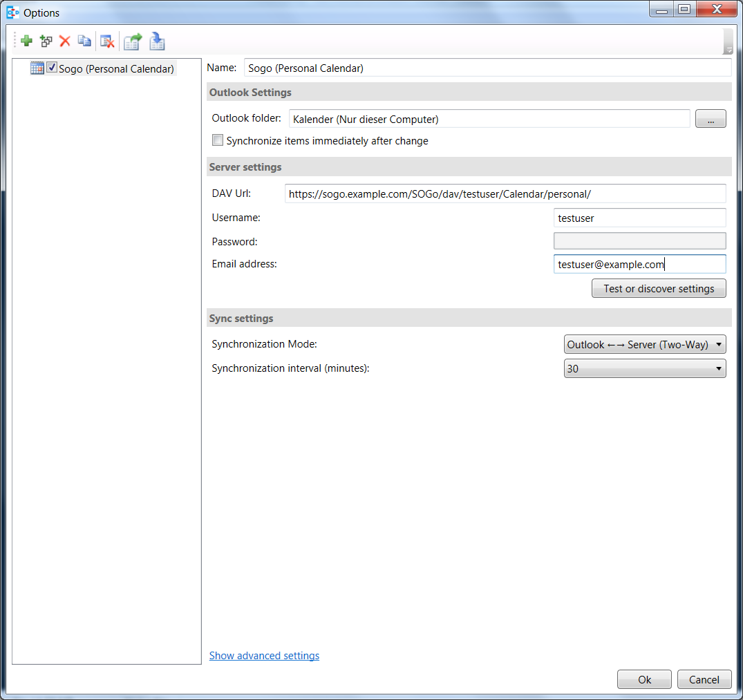Open the Synchronization Mode dropdown
The width and height of the screenshot is (743, 700).
point(645,344)
